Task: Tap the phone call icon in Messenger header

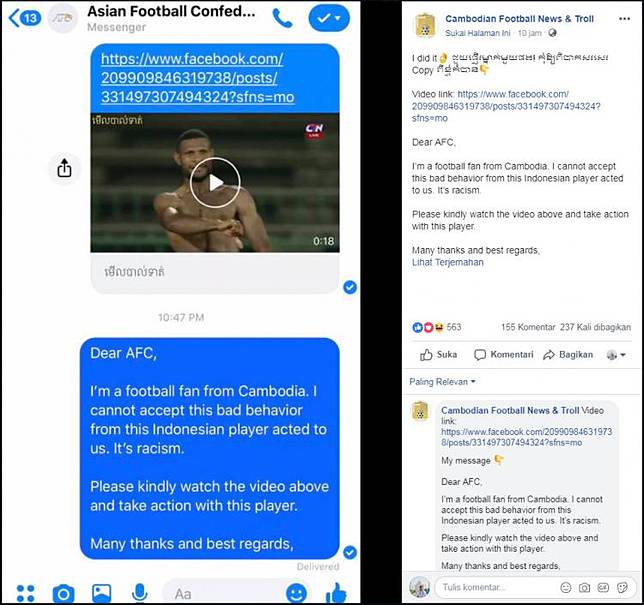Action: pyautogui.click(x=282, y=18)
